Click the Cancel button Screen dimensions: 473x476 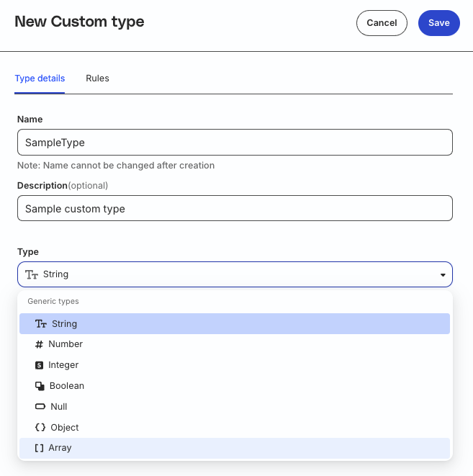[x=382, y=23]
